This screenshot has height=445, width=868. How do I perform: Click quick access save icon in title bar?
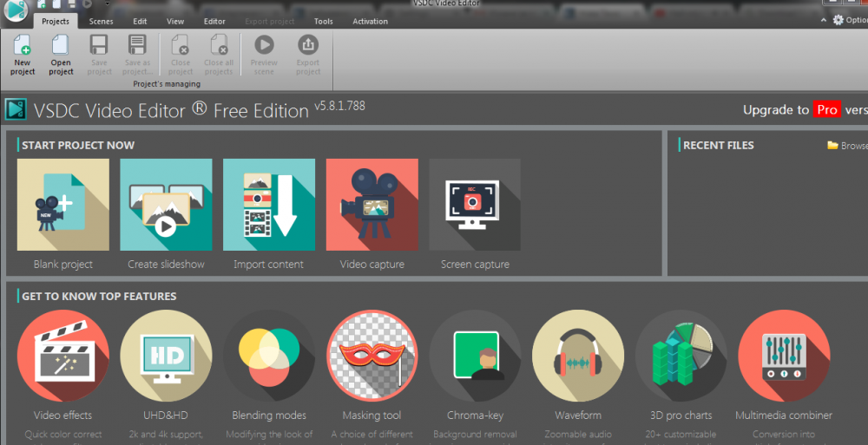coord(72,4)
